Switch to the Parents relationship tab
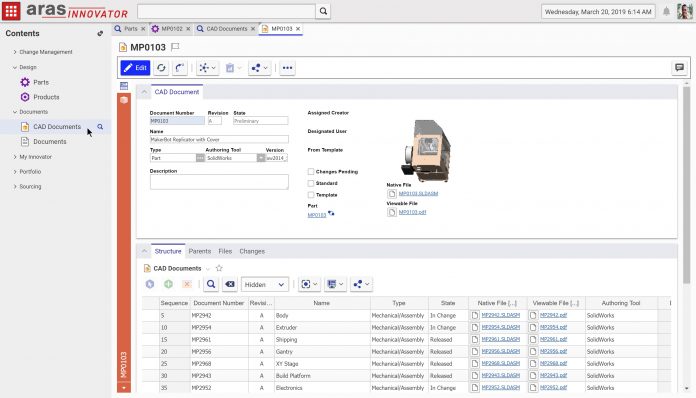696x398 pixels. [x=200, y=251]
